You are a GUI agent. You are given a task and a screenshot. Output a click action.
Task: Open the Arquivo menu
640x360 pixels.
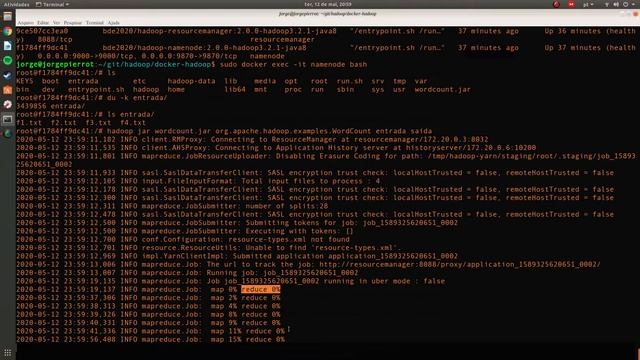click(26, 23)
